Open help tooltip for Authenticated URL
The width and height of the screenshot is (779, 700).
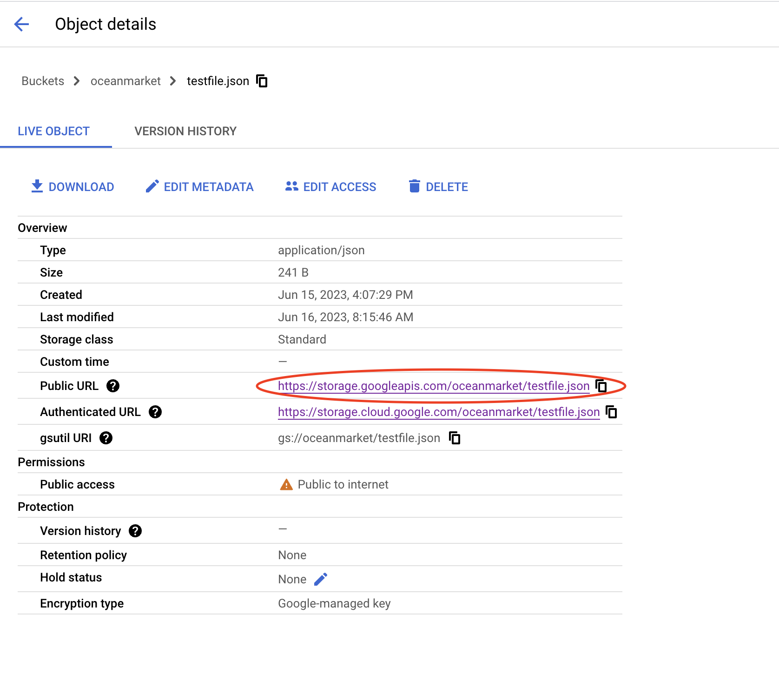(x=155, y=412)
